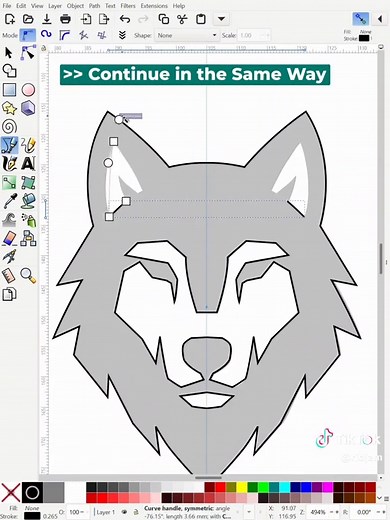
Task: Pick the cyan palette swatch
Action: pyautogui.click(x=285, y=487)
